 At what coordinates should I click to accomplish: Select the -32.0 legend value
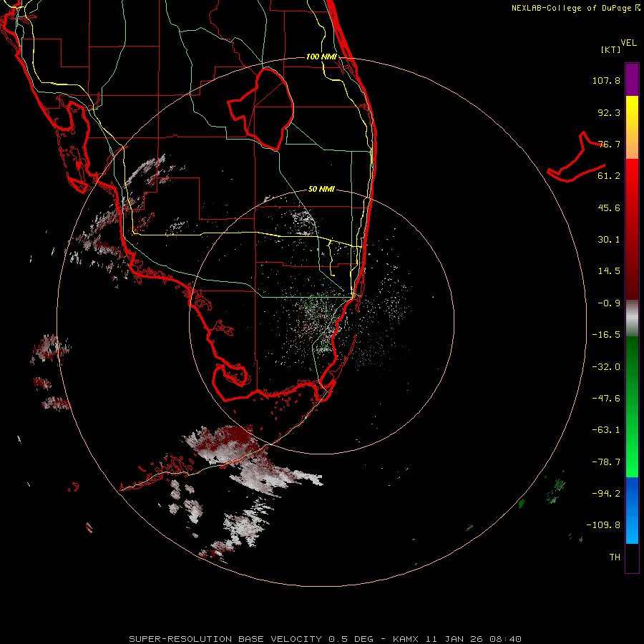coord(606,367)
